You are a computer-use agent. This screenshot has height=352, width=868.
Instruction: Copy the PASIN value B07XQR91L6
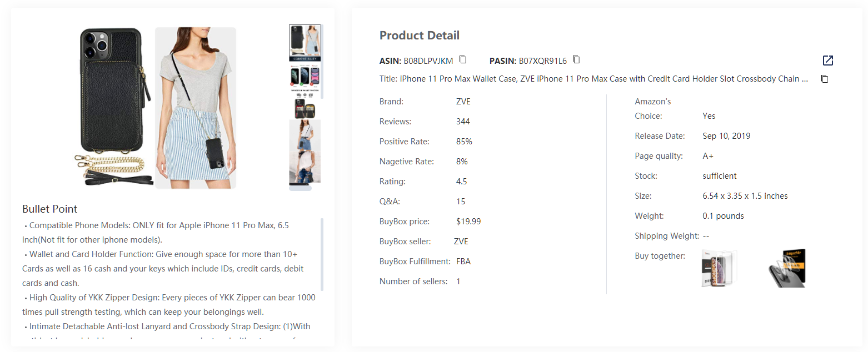point(576,59)
